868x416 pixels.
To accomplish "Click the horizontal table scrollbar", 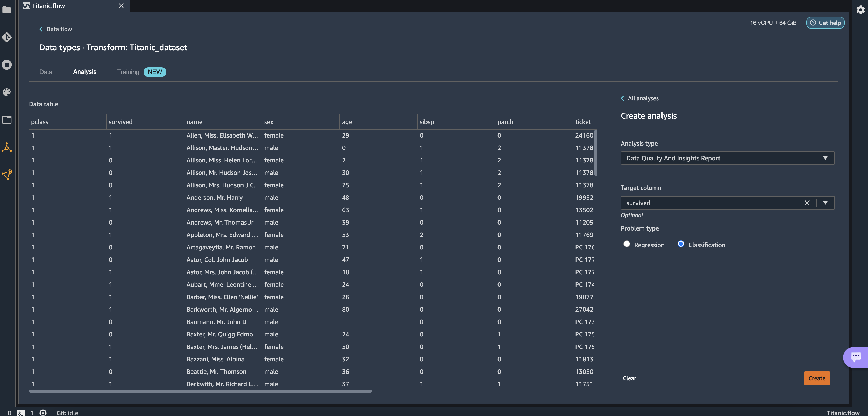I will click(200, 391).
